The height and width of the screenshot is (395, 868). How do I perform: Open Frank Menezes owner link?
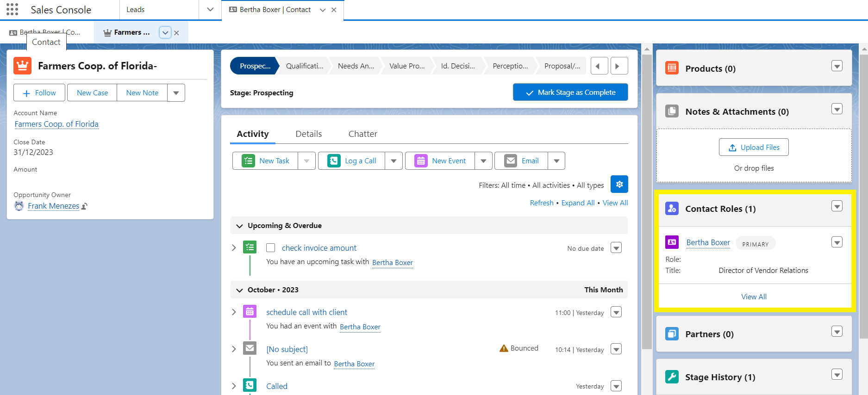tap(53, 206)
